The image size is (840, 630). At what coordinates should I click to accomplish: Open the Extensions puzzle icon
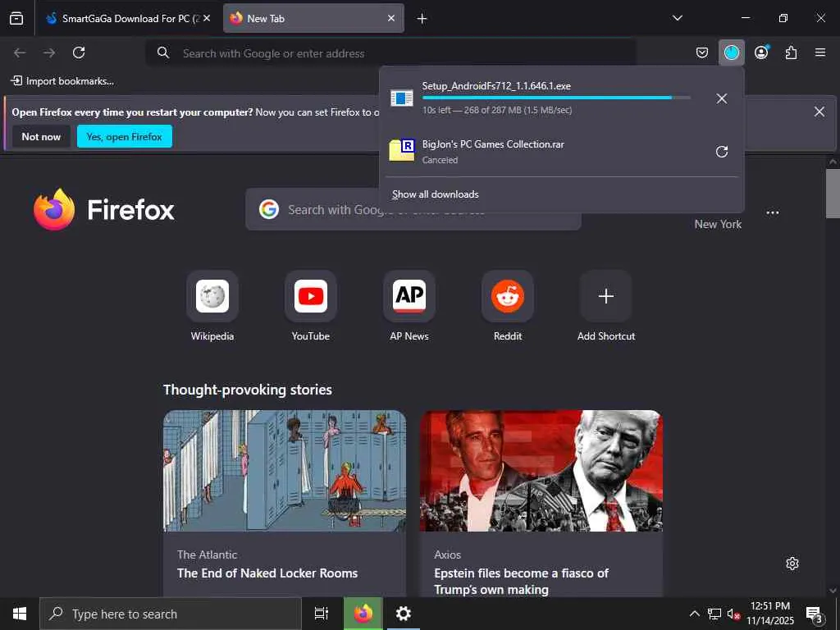coord(791,52)
